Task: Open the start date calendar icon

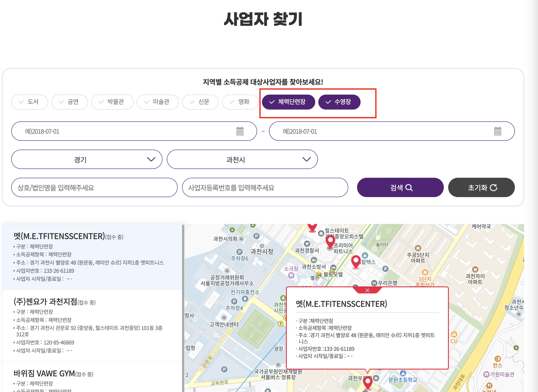Action: click(x=240, y=131)
